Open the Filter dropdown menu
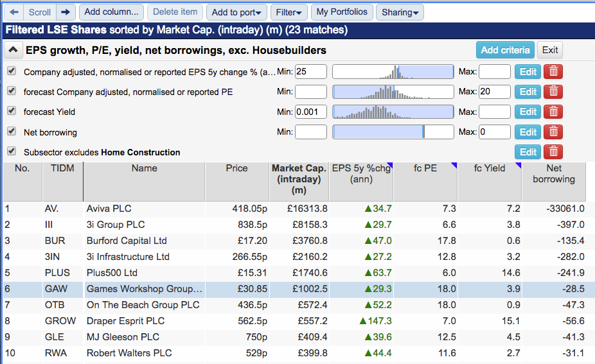Viewport: 595px width, 364px height. pos(289,12)
